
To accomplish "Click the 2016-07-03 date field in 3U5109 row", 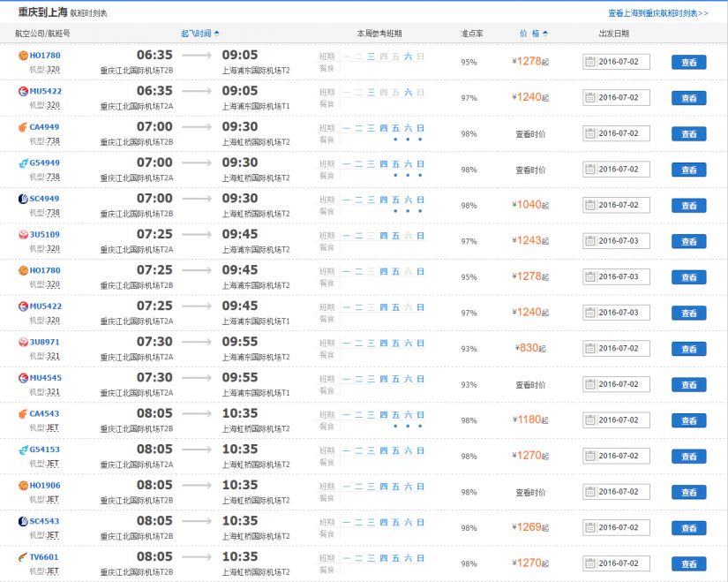I will [616, 241].
